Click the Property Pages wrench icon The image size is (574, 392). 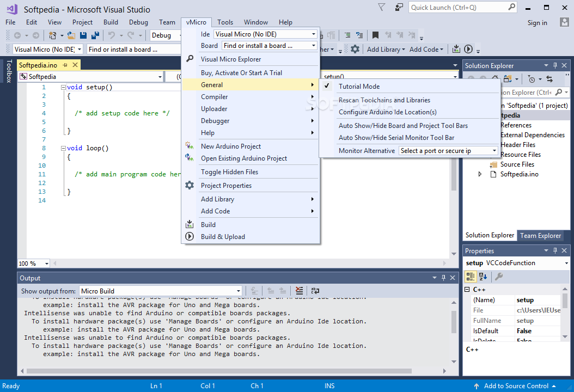tap(499, 277)
